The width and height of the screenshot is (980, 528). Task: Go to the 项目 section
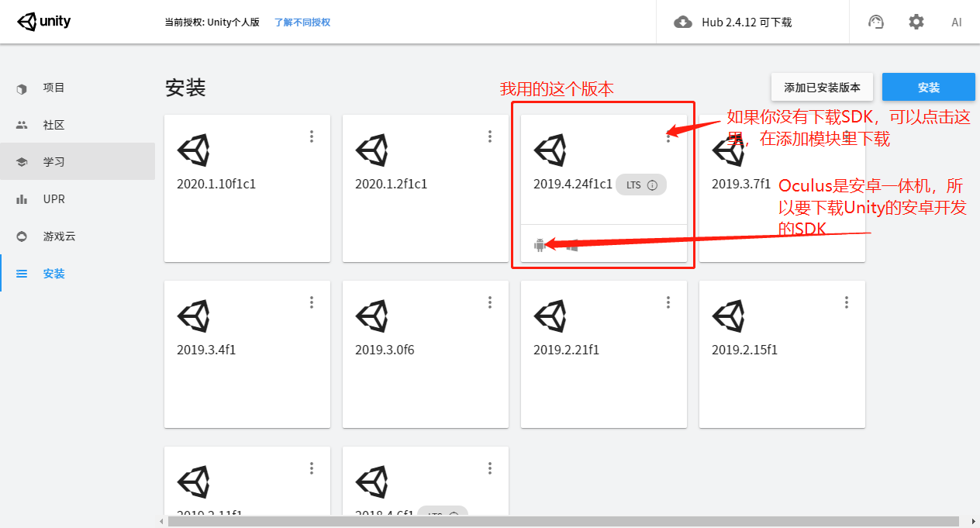[78, 88]
